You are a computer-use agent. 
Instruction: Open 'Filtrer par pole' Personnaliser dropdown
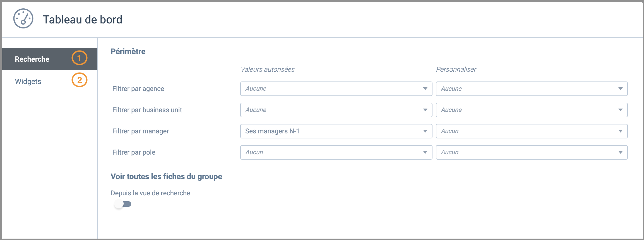click(x=532, y=152)
